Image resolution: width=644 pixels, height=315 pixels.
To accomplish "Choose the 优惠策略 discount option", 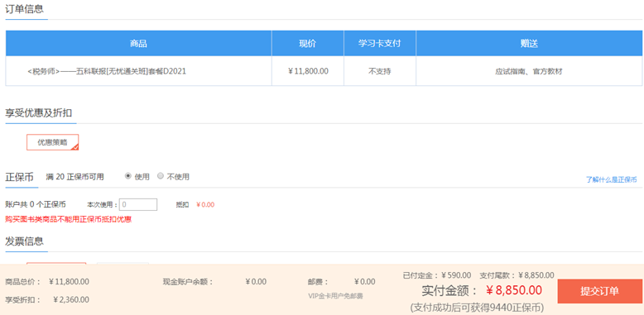I will (x=53, y=142).
